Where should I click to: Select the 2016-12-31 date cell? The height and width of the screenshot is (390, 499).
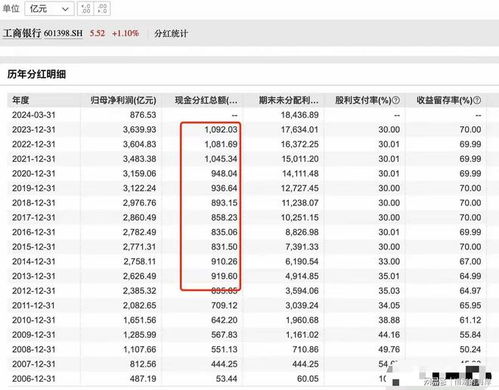(x=34, y=232)
